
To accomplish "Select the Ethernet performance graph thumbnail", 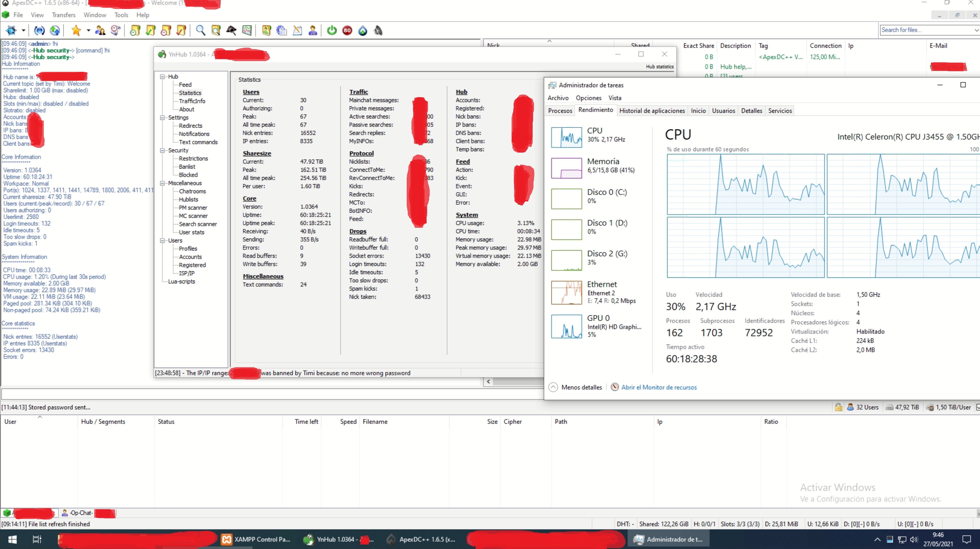I will (x=567, y=293).
